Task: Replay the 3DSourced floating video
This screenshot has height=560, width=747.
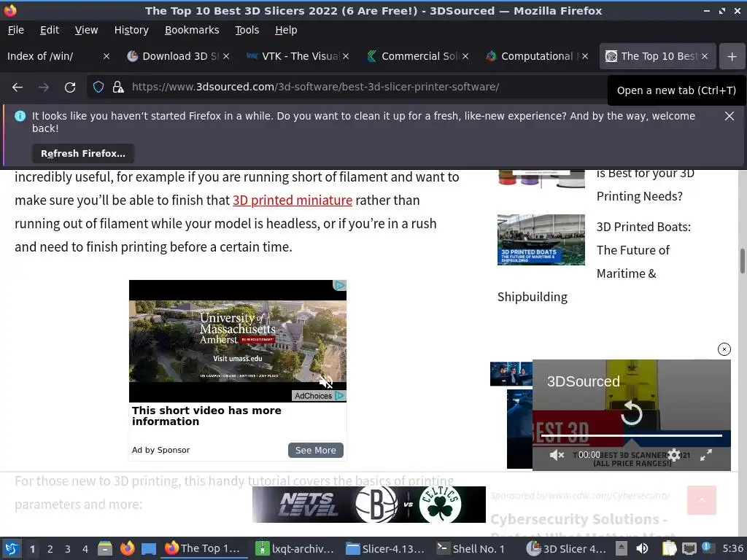Action: click(x=632, y=413)
